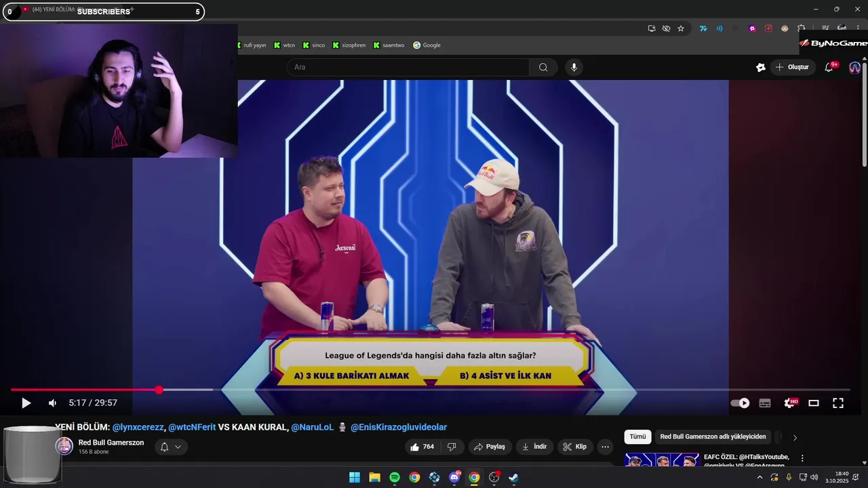This screenshot has height=488, width=868.
Task: Open Spotify from taskbar
Action: coord(395,478)
